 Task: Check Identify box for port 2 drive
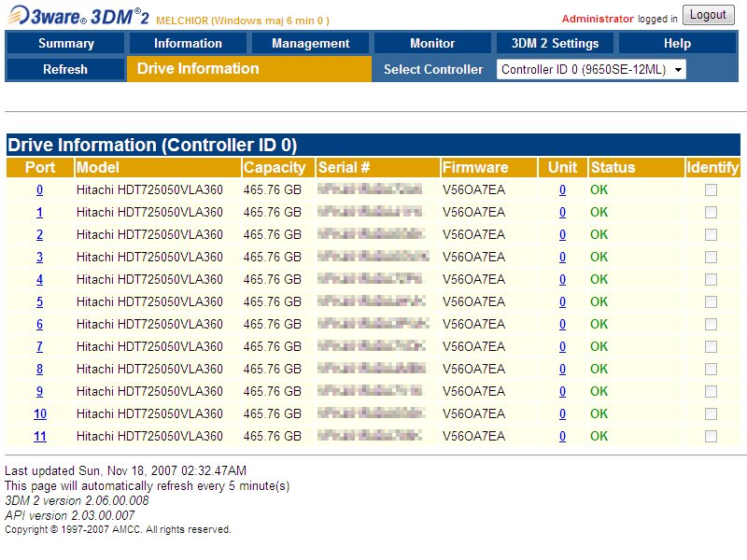711,235
